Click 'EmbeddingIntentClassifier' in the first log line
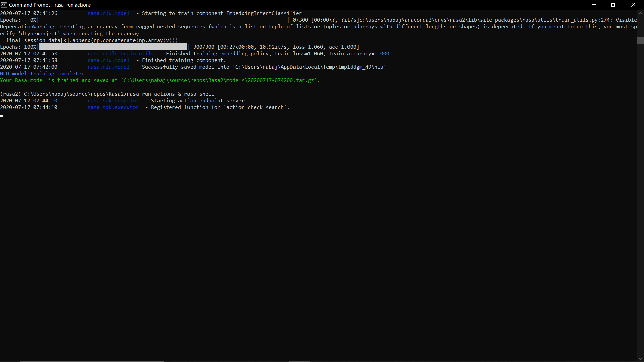644x362 pixels. pyautogui.click(x=264, y=13)
